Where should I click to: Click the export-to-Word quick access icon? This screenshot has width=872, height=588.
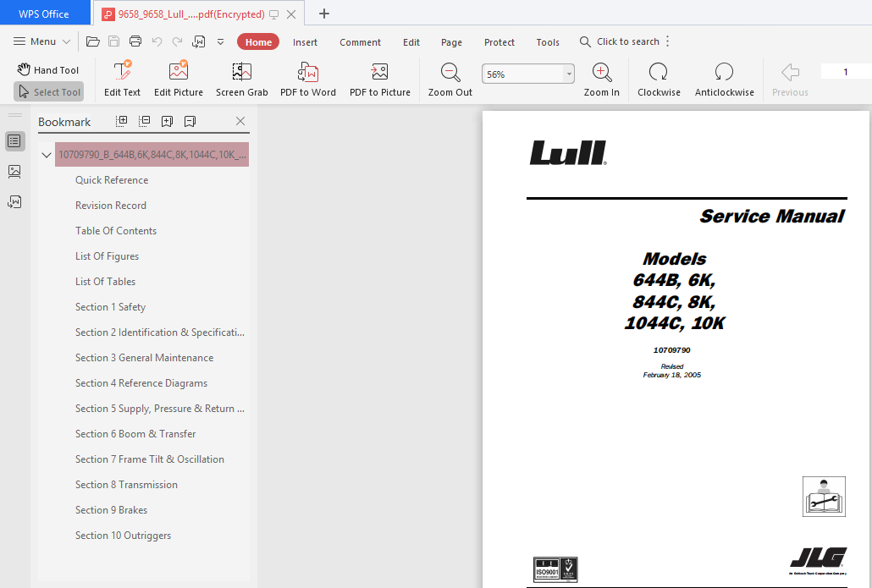coord(199,41)
